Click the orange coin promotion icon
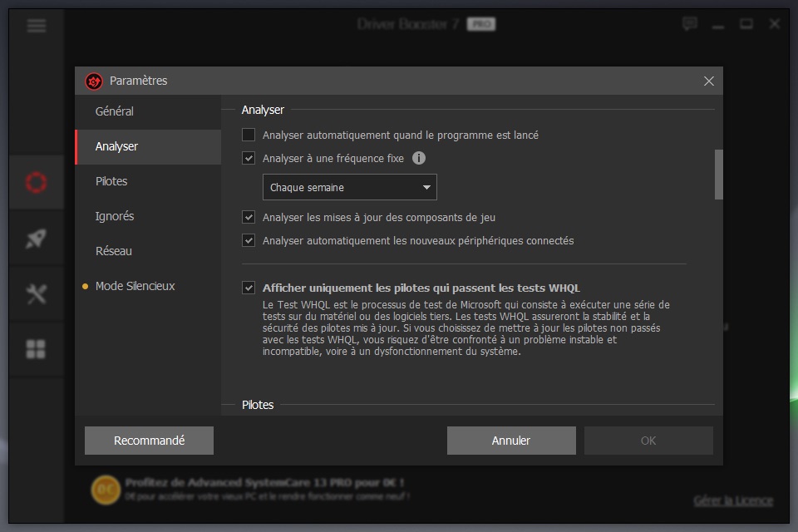This screenshot has height=532, width=798. point(106,490)
